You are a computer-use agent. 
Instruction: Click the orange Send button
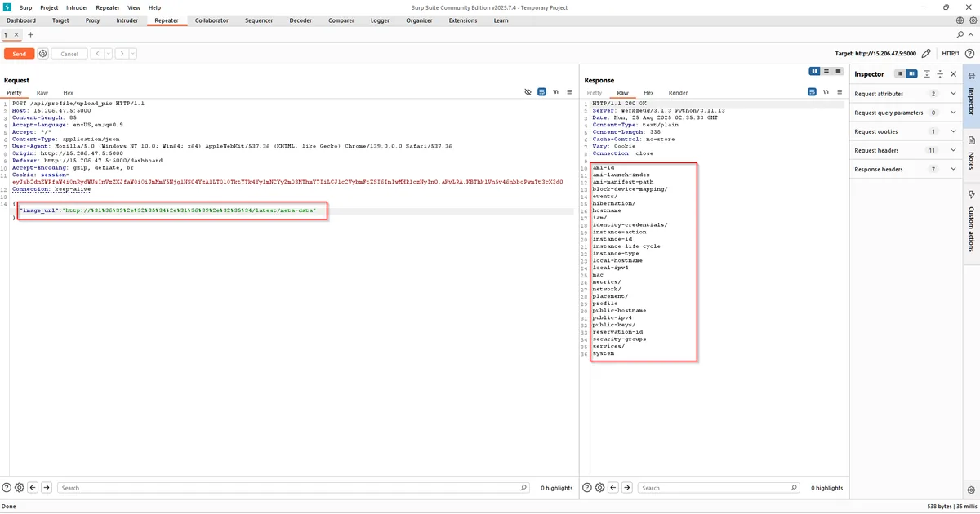19,54
